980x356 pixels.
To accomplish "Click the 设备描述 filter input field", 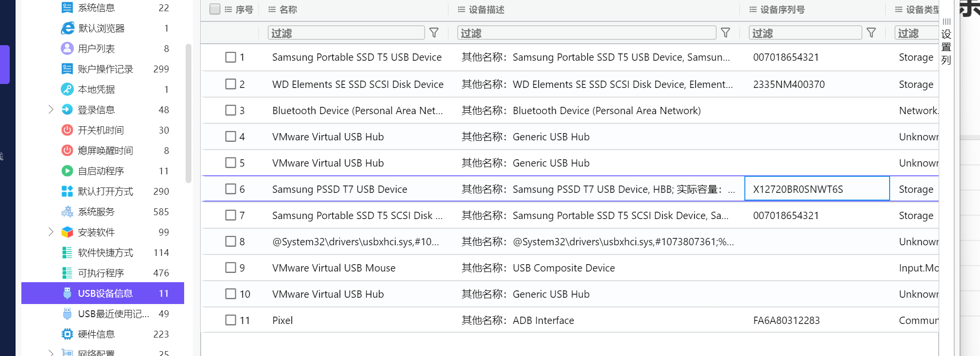I will (586, 33).
